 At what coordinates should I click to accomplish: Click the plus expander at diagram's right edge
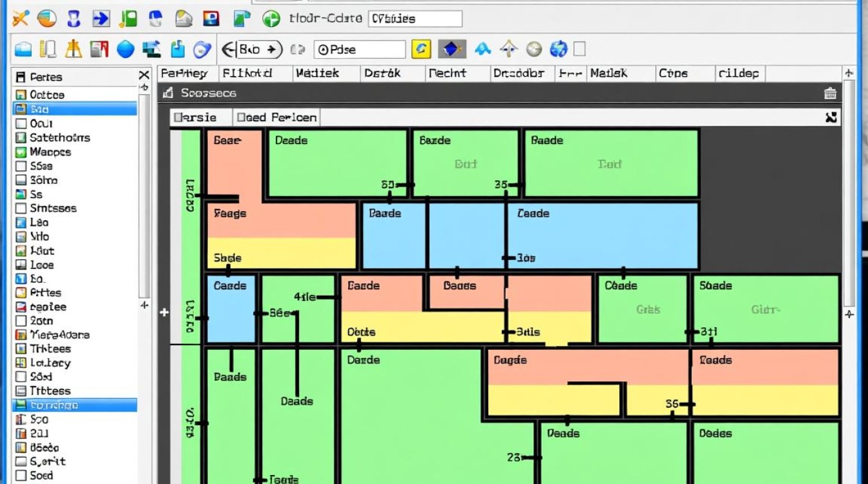click(x=849, y=314)
